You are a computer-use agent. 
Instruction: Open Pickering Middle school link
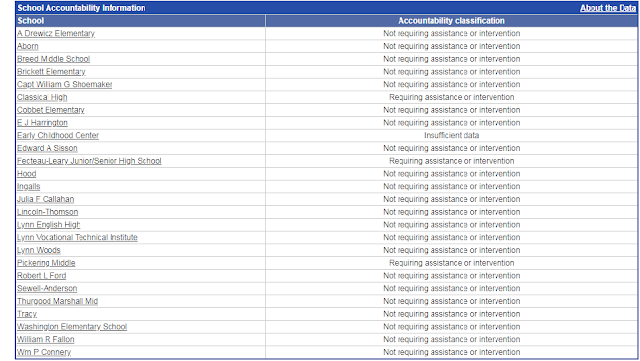point(46,263)
